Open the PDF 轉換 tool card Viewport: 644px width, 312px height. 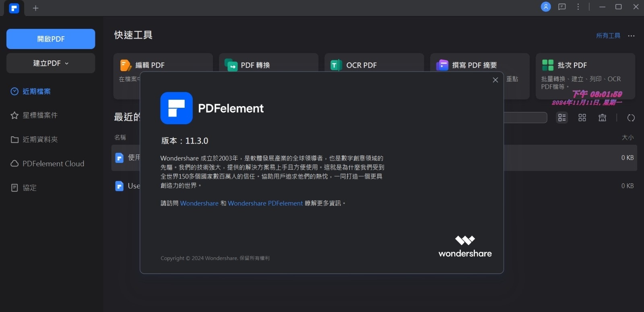[268, 63]
